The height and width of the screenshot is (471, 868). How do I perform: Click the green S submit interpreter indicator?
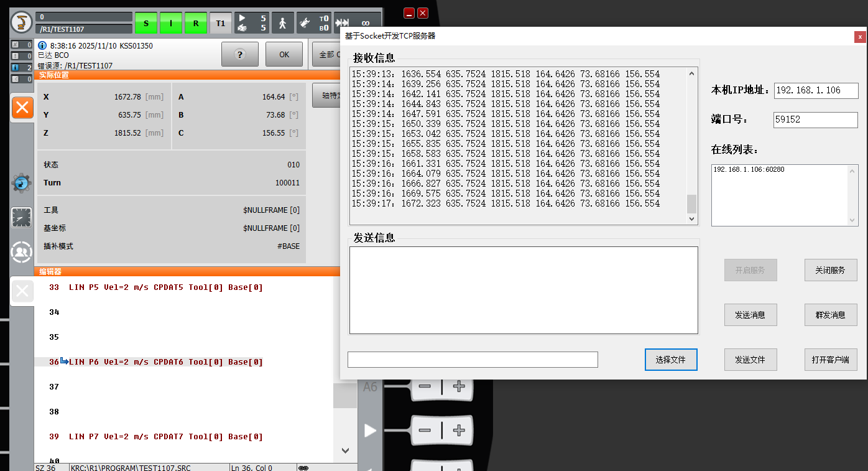146,24
